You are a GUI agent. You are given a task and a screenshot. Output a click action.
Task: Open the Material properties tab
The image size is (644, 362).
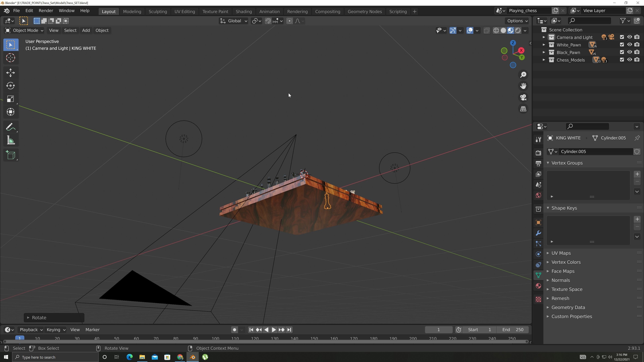click(538, 286)
